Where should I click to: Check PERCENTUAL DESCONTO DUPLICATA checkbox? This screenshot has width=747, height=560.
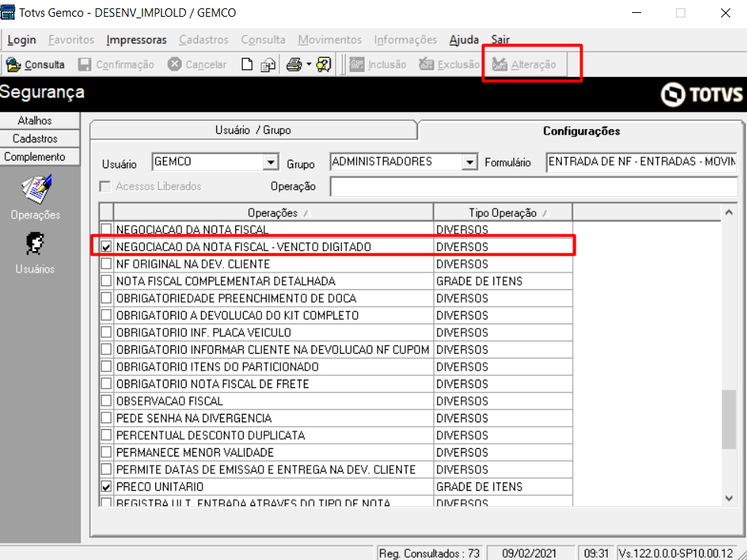coord(107,435)
